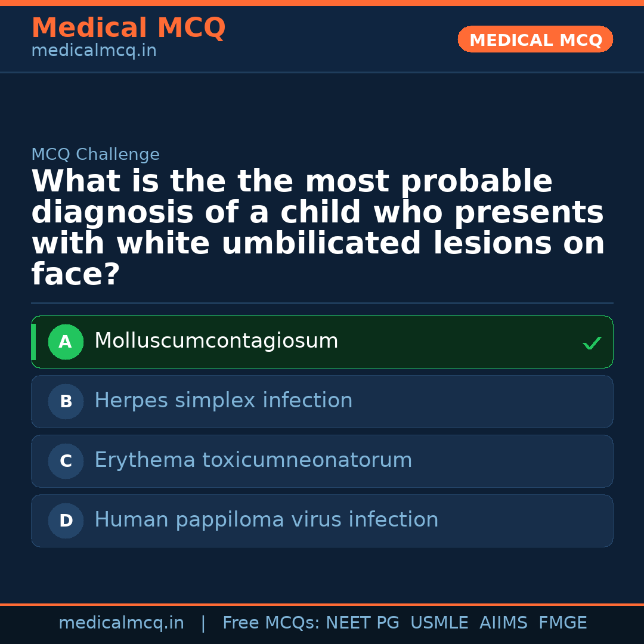Click the MCQ Challenge label
This screenshot has width=644, height=644.
point(95,154)
